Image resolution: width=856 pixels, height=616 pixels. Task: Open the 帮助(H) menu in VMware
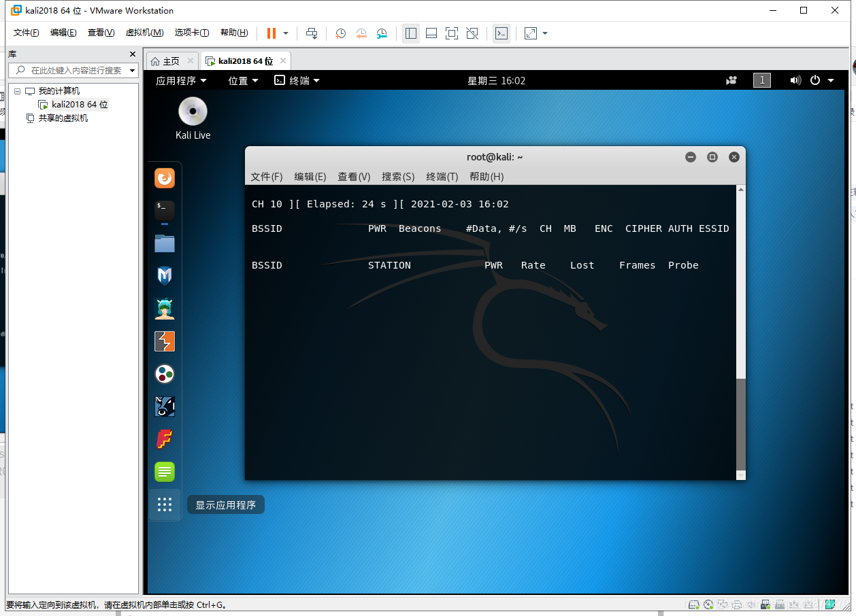[234, 33]
